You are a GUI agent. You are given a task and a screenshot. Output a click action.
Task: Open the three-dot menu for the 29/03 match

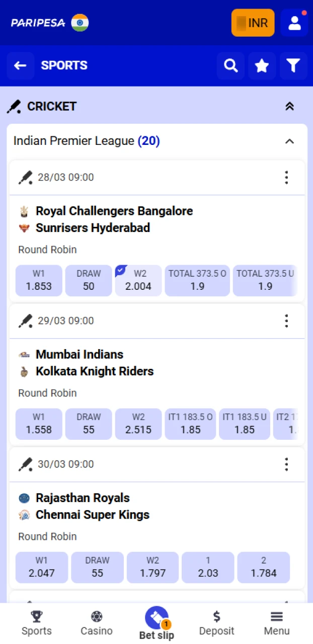coord(286,320)
